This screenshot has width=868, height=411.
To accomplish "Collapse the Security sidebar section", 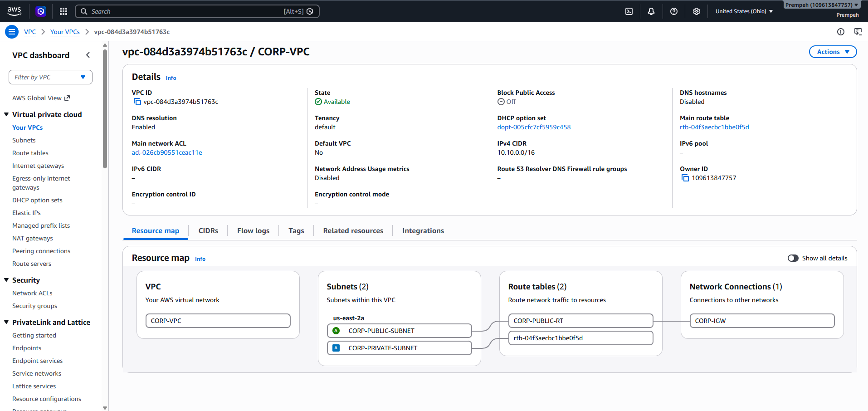I will (6, 280).
